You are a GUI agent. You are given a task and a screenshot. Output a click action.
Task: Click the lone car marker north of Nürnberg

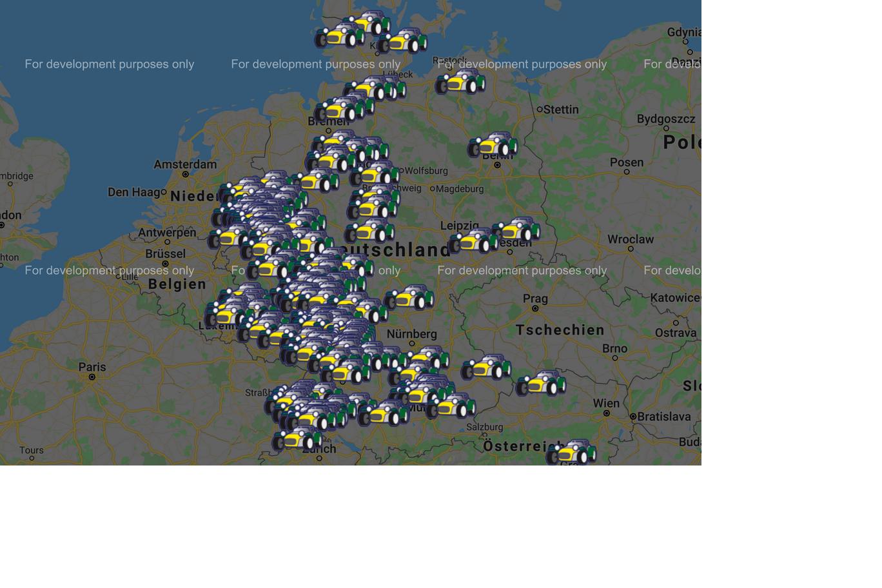pyautogui.click(x=409, y=297)
